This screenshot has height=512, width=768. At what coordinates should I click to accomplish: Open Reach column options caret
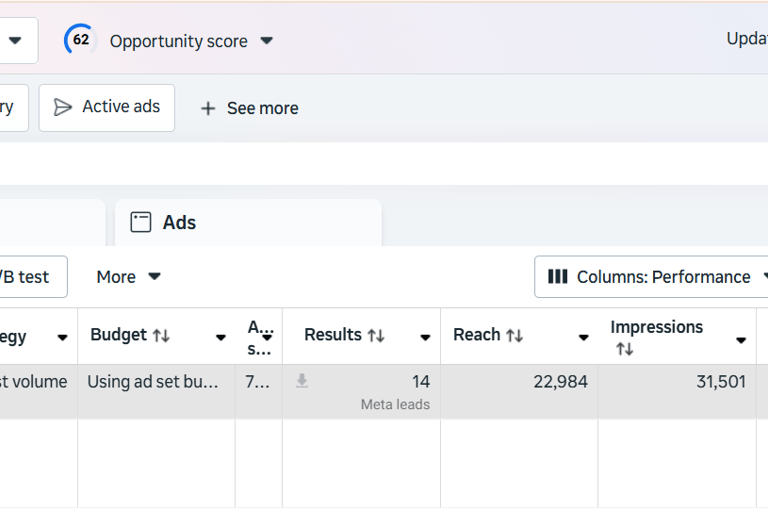coord(583,338)
